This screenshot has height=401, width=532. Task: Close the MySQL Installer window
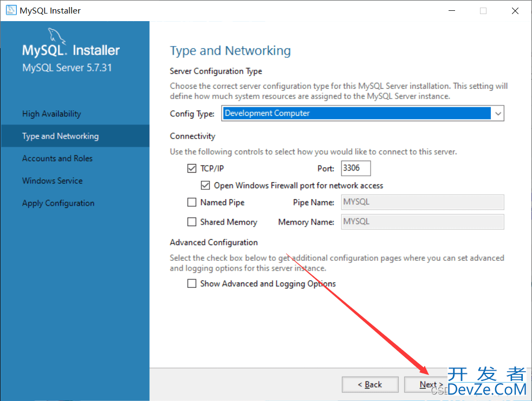tap(515, 10)
